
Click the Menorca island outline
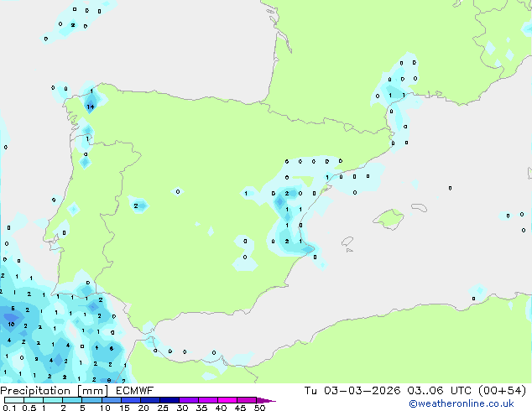coord(419,207)
